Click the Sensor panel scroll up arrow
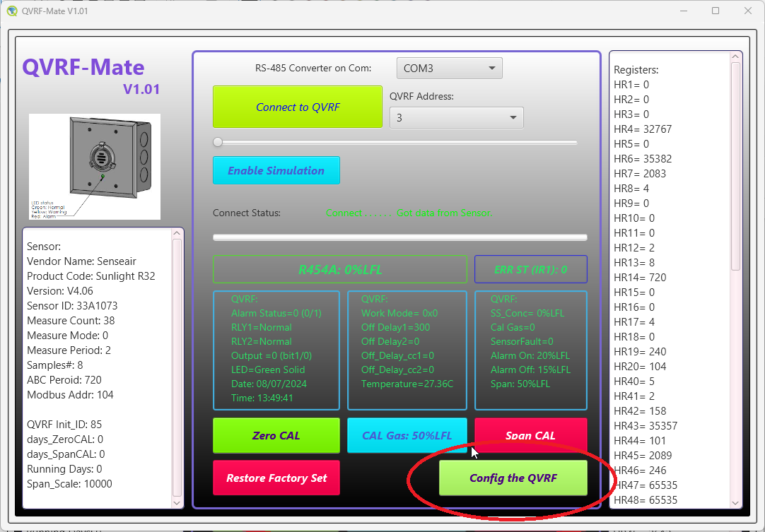The width and height of the screenshot is (765, 532). click(177, 234)
